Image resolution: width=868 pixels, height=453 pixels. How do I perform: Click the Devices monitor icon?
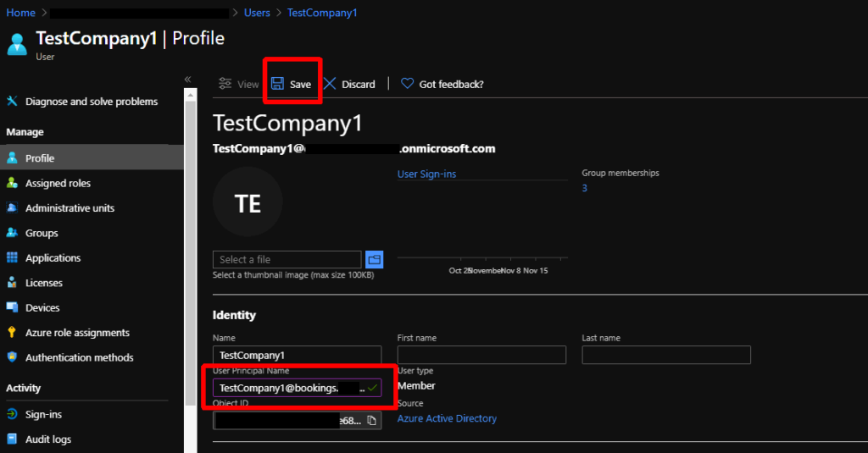(12, 307)
